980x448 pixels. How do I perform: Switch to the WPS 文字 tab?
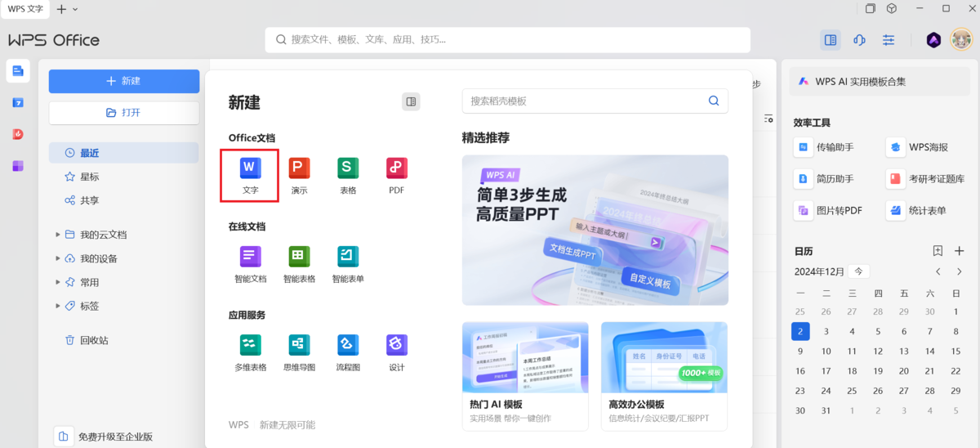click(x=25, y=9)
